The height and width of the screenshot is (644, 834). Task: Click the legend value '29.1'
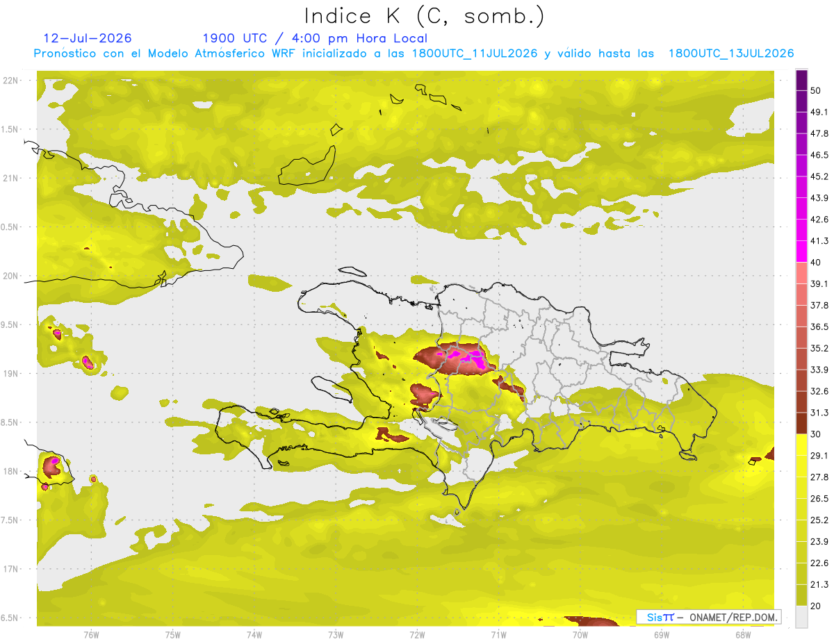coord(820,456)
